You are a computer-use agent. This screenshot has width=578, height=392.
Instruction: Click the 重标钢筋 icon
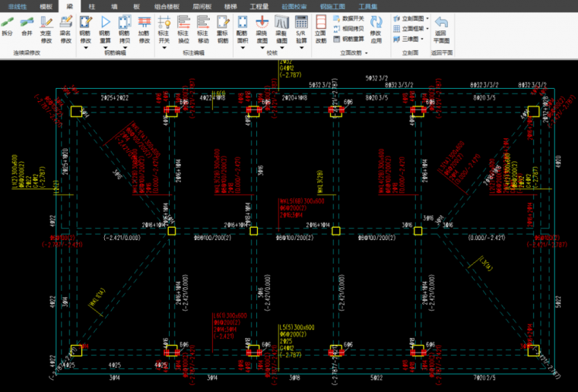coord(222,27)
